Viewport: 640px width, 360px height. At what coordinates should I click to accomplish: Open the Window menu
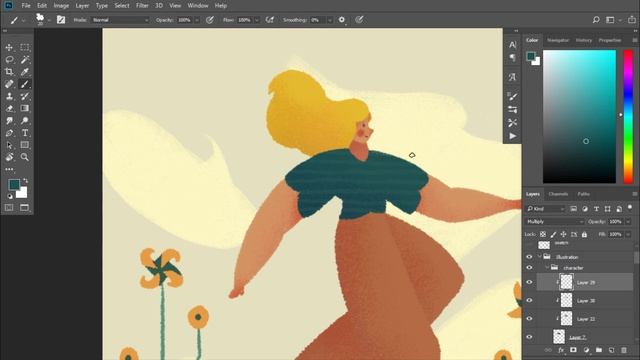(198, 6)
